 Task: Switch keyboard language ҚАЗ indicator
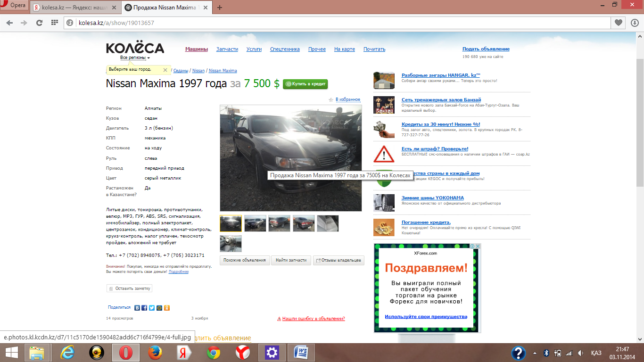coord(596,353)
